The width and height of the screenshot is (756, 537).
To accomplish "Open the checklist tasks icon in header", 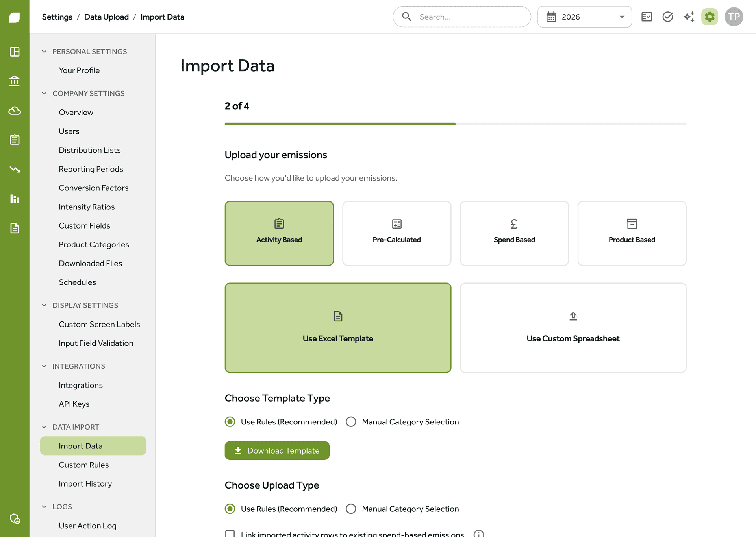I will pyautogui.click(x=647, y=17).
